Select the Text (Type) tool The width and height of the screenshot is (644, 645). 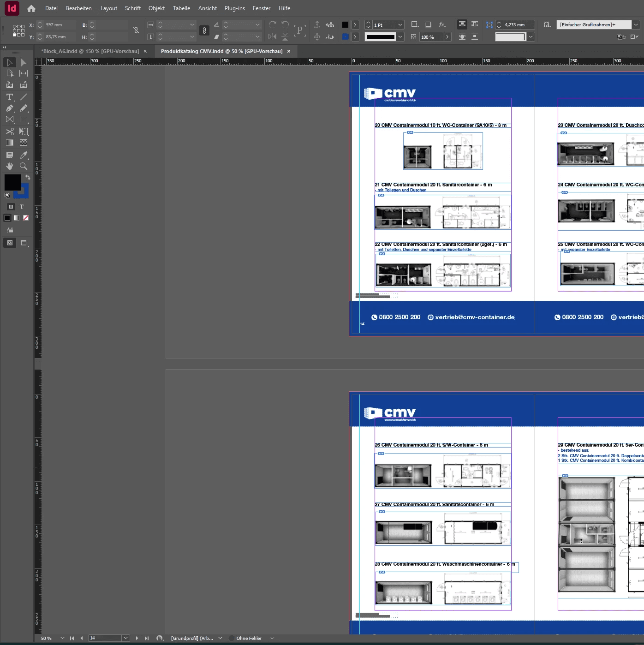pos(9,97)
